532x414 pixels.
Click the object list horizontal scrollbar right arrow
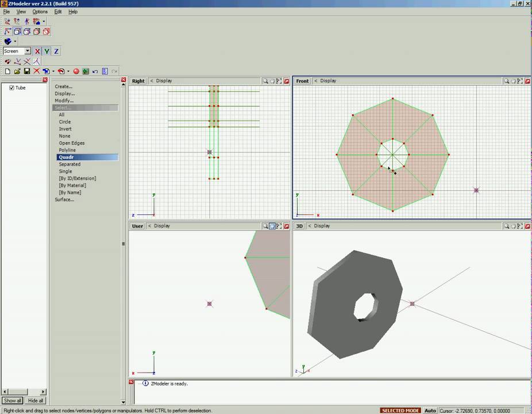coord(43,392)
